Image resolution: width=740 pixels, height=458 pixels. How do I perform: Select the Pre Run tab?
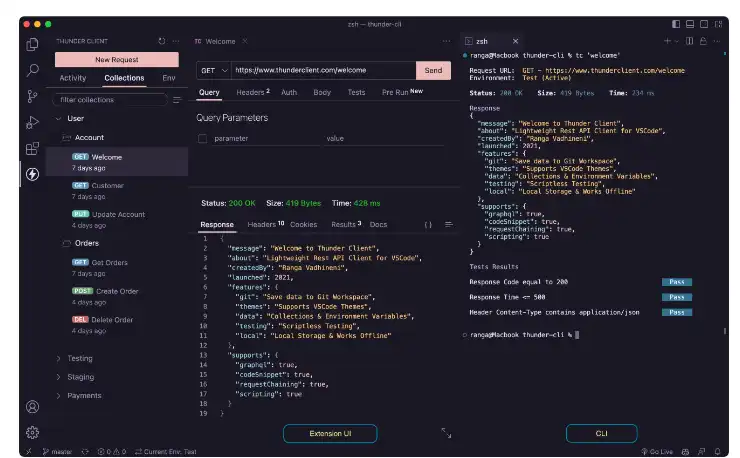402,92
